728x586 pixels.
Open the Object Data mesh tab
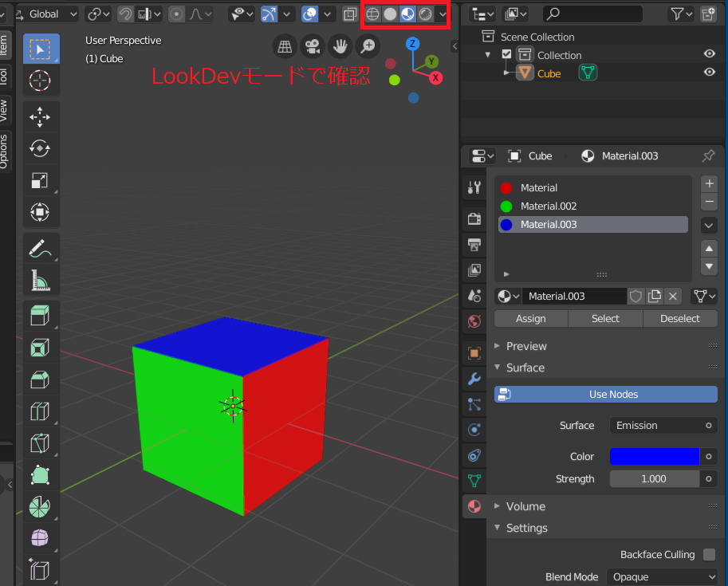(474, 481)
